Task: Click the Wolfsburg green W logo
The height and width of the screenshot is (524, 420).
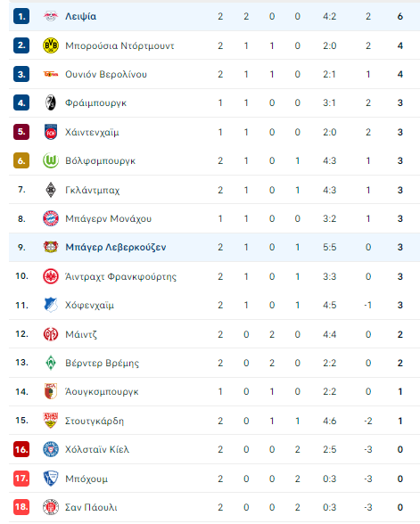Action: [x=51, y=160]
